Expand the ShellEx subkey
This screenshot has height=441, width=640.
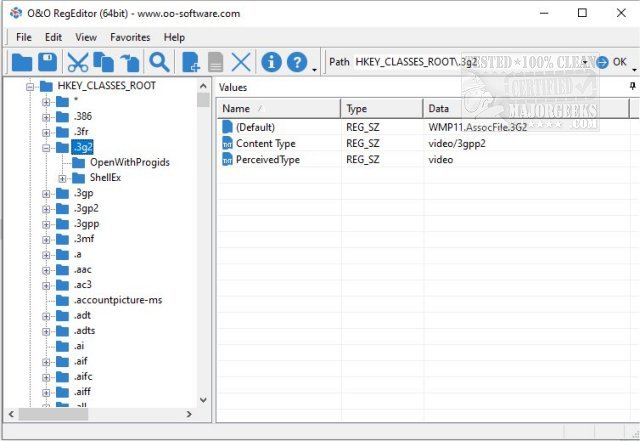coord(62,178)
